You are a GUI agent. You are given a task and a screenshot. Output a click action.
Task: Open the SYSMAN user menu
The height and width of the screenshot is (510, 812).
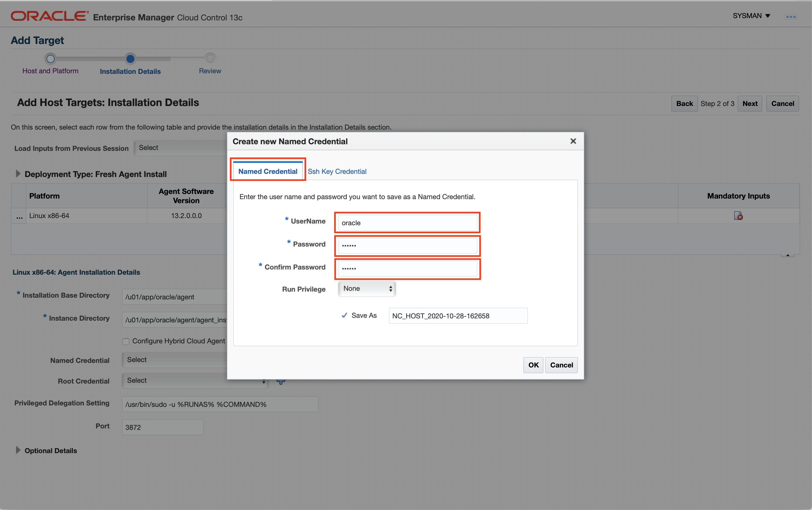(x=751, y=16)
